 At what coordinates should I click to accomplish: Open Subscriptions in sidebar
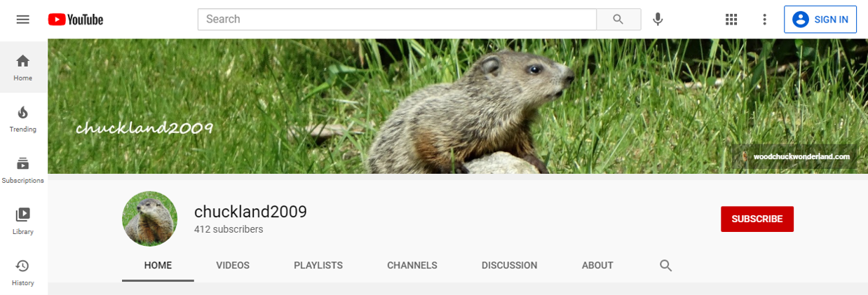click(23, 170)
